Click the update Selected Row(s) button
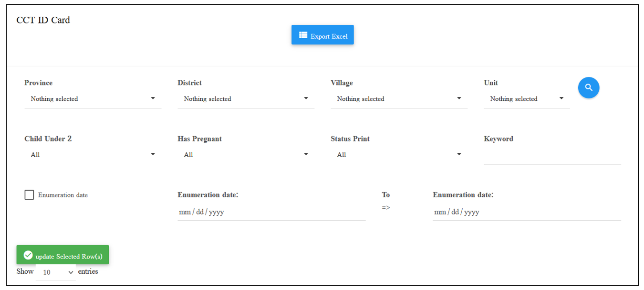The image size is (644, 290). [x=63, y=255]
